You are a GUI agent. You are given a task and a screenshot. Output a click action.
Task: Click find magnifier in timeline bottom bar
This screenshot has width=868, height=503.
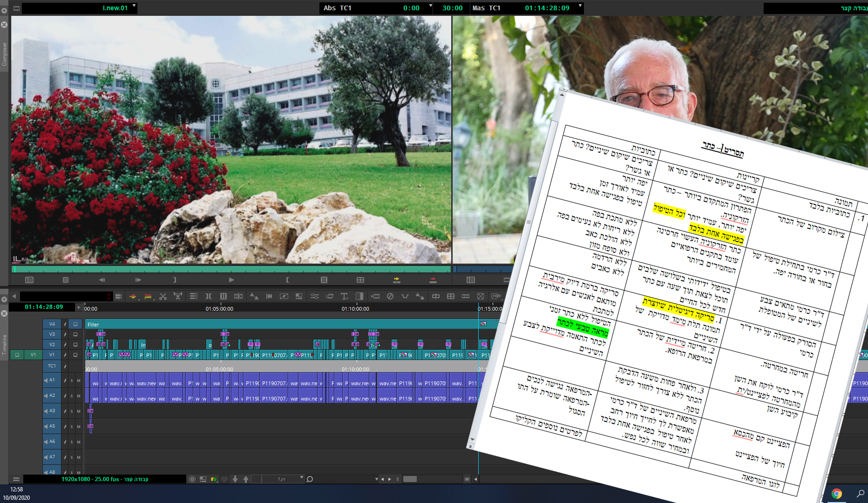[310, 479]
